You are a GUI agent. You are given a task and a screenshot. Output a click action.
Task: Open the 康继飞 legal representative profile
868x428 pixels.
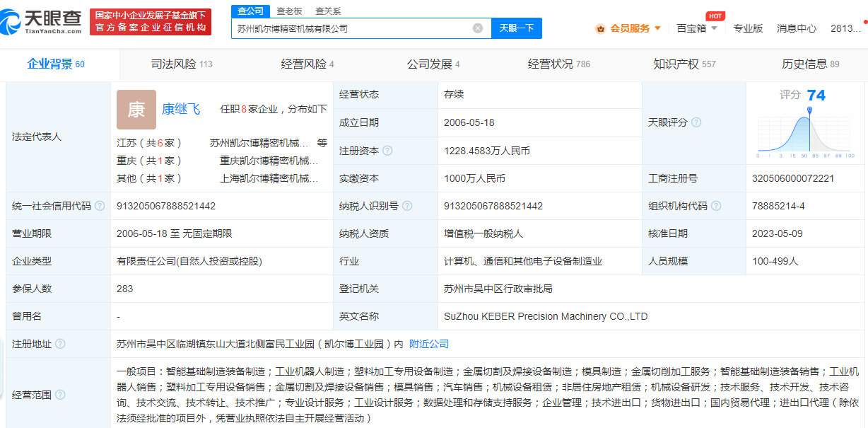[x=181, y=109]
